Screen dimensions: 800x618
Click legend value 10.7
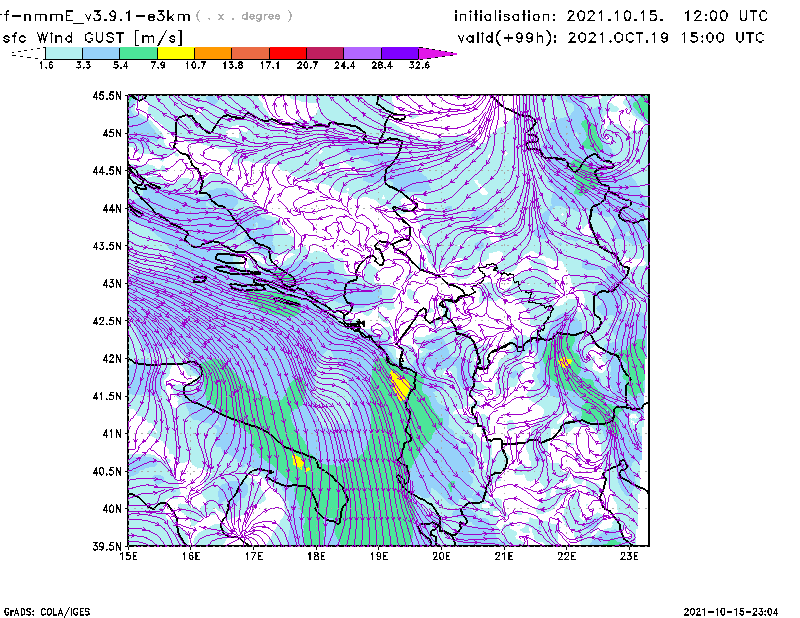tap(195, 65)
